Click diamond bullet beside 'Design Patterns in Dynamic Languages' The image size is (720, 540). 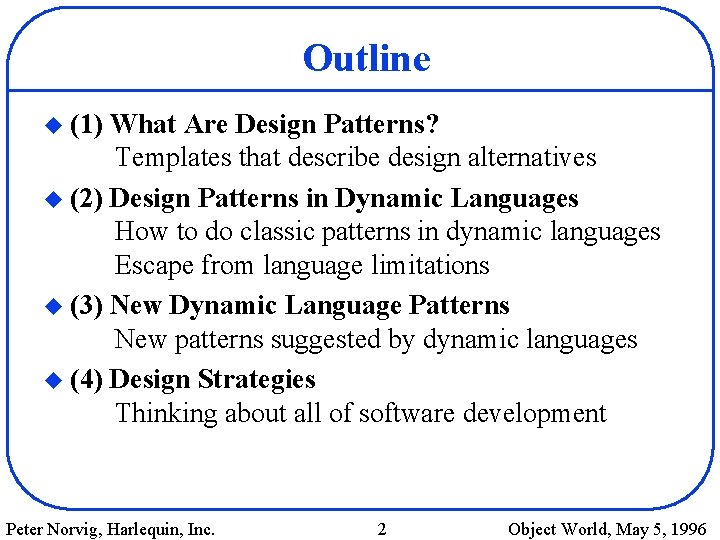[x=54, y=199]
